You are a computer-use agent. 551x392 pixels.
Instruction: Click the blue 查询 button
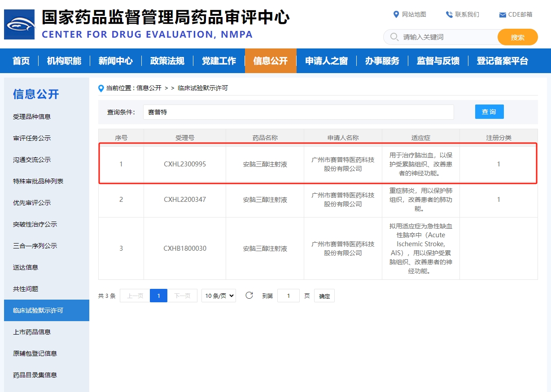(489, 112)
